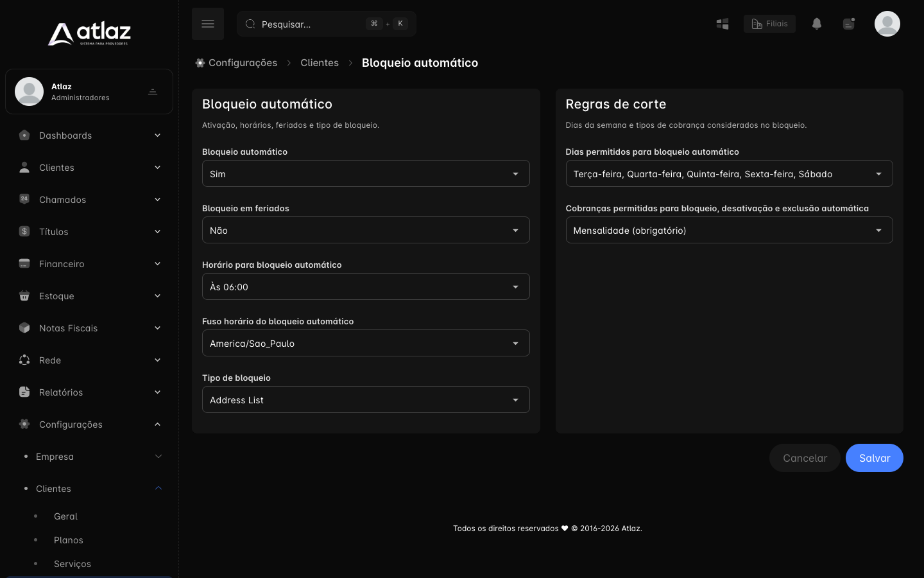The image size is (924, 578).
Task: Click the Chamados calendar icon
Action: pyautogui.click(x=24, y=199)
